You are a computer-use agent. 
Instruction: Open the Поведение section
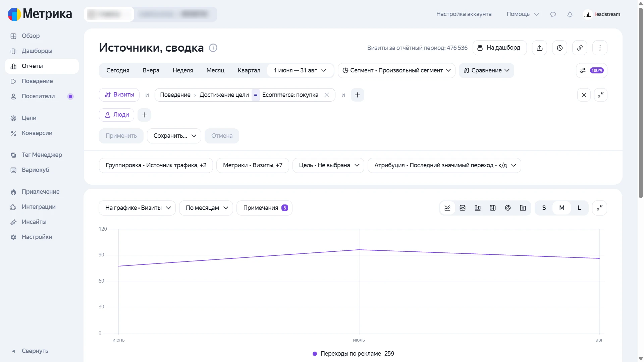pyautogui.click(x=42, y=81)
